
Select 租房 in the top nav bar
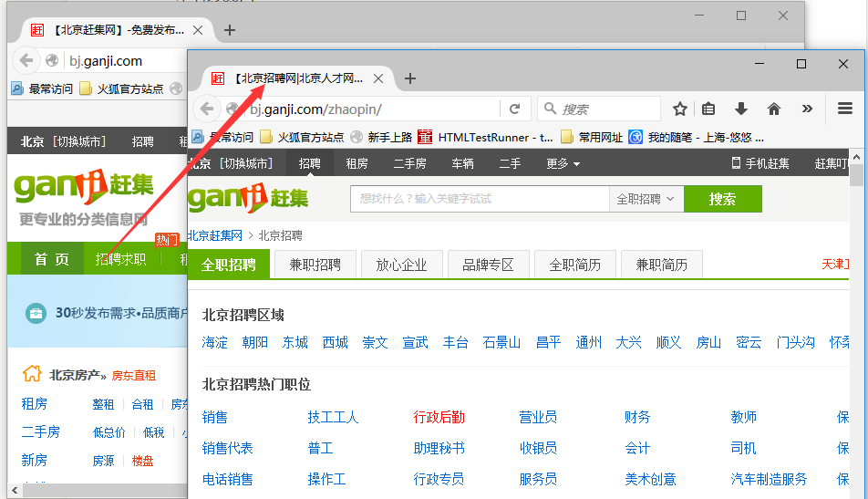[x=357, y=163]
